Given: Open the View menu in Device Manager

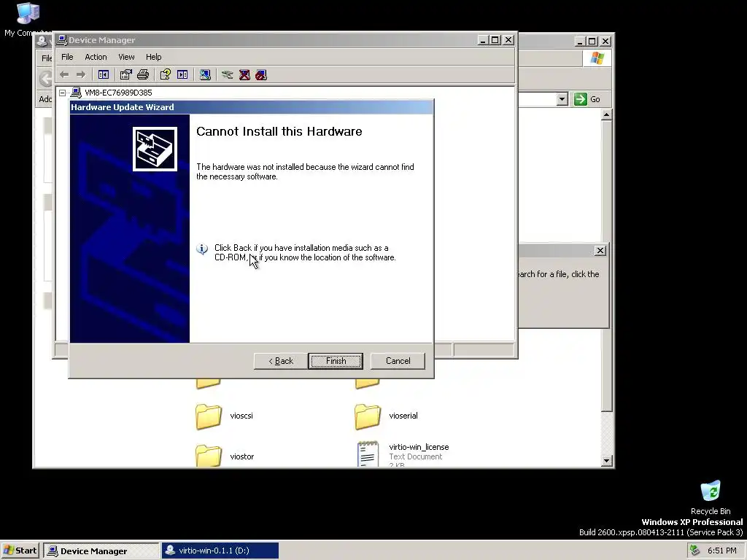Looking at the screenshot, I should [x=126, y=57].
